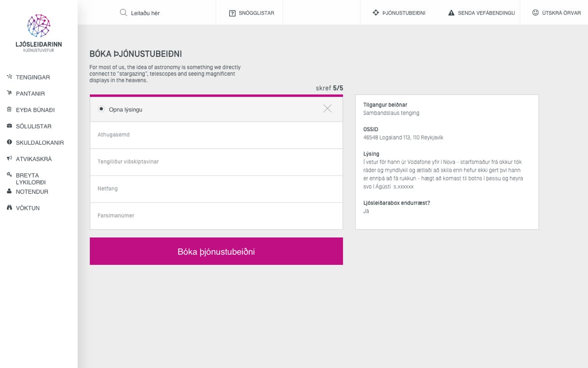This screenshot has height=368, width=588.
Task: Click the Tengingar sidebar icon
Action: [9, 77]
